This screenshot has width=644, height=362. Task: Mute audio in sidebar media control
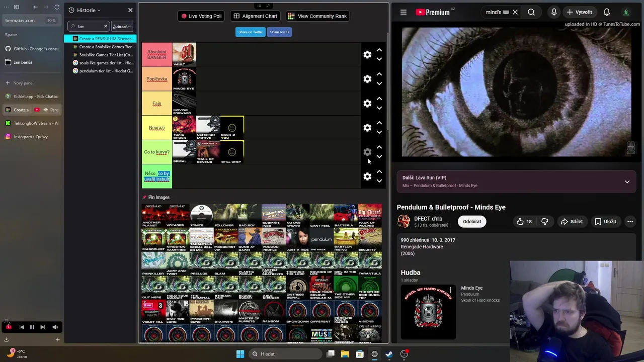[55, 327]
